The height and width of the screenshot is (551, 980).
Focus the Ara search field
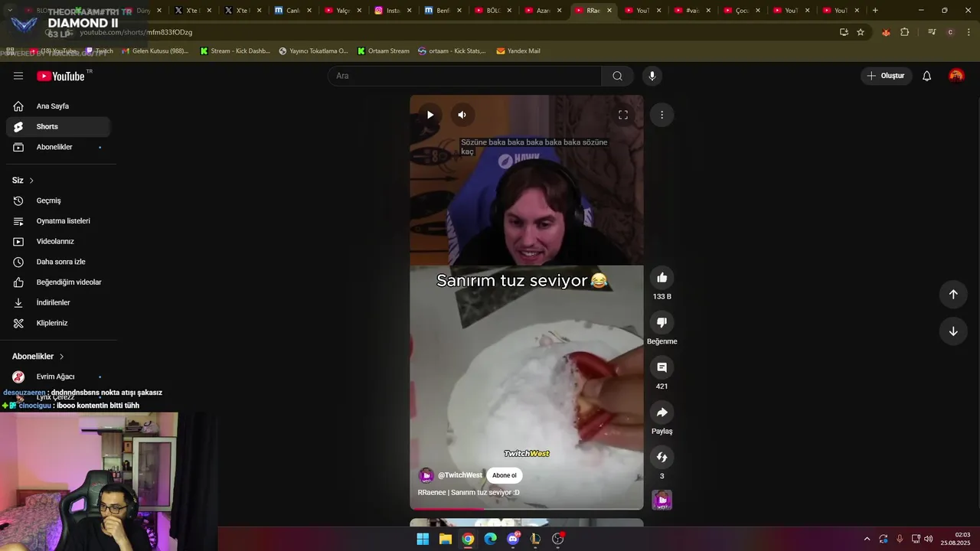point(465,76)
